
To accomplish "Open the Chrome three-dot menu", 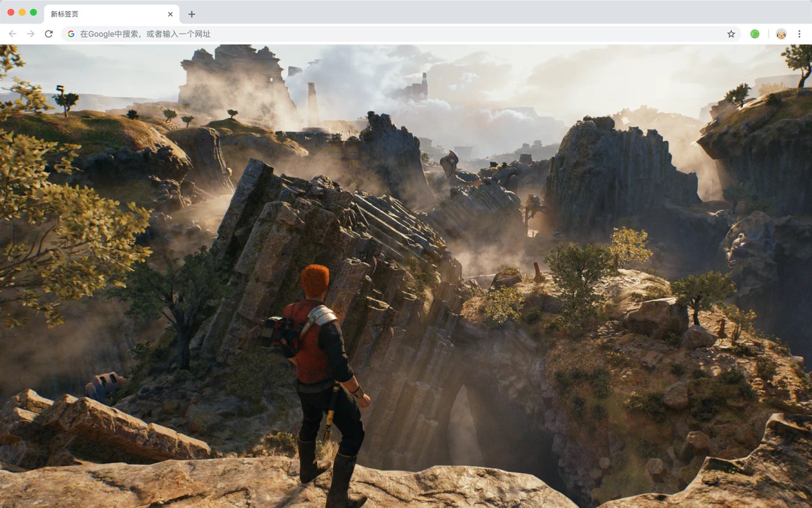I will point(799,34).
